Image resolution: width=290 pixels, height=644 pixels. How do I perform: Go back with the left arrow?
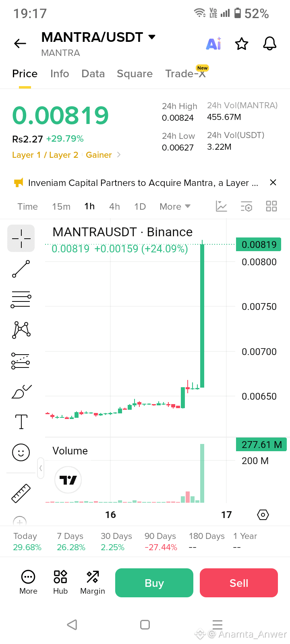point(20,43)
